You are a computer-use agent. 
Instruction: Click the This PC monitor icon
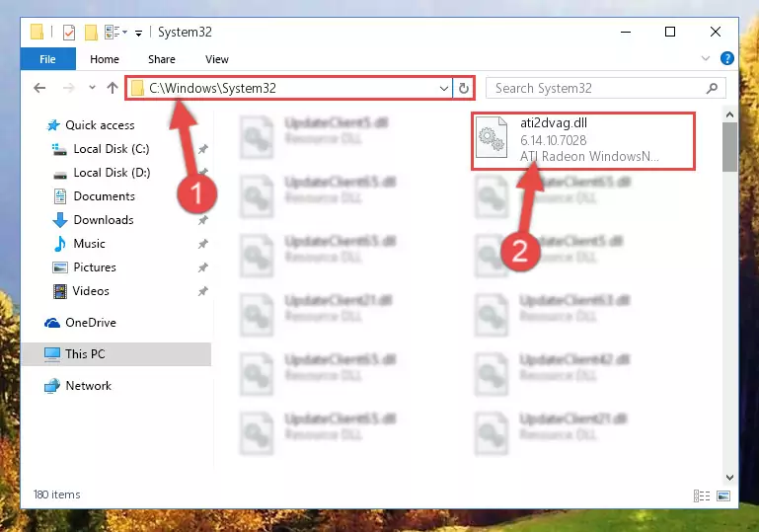(x=51, y=354)
